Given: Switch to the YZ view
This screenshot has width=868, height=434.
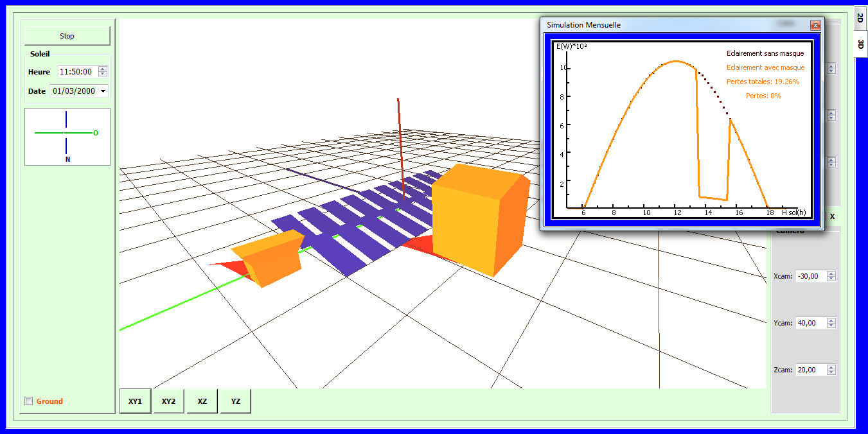Looking at the screenshot, I should point(236,401).
